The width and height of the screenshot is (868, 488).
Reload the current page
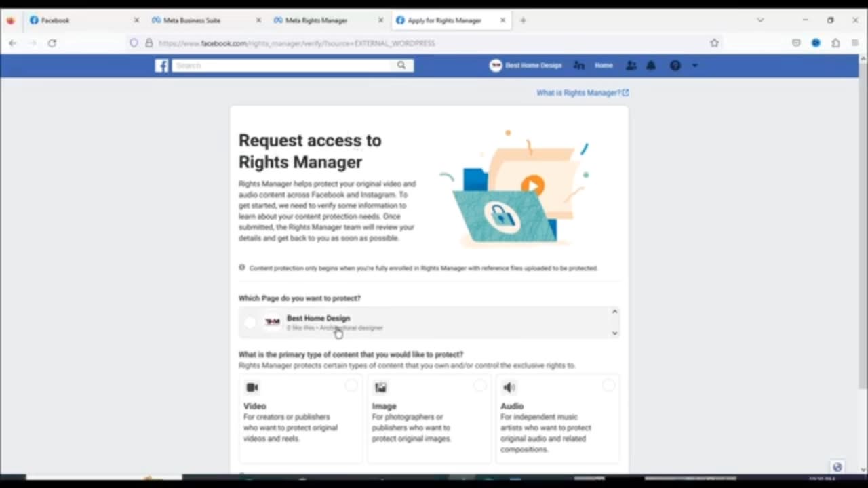tap(52, 43)
